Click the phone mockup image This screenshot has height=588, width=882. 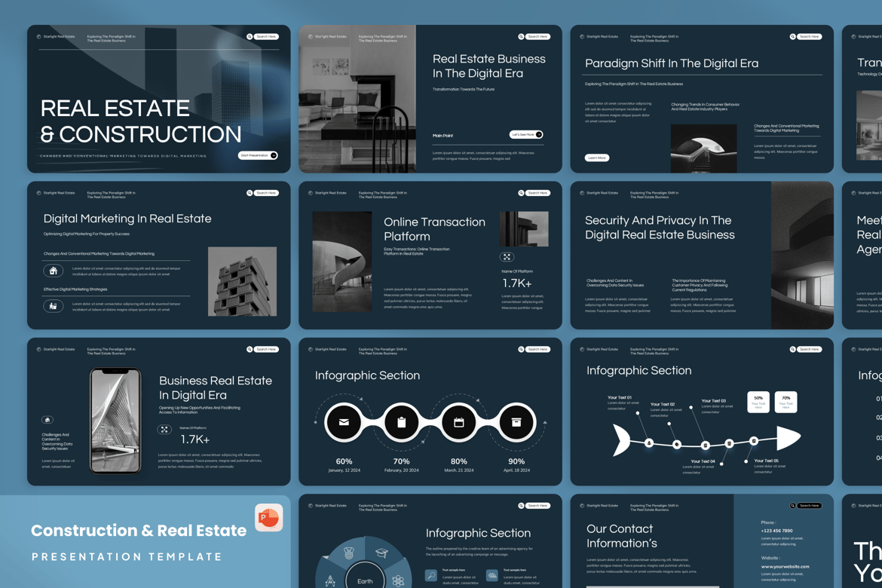click(x=116, y=421)
